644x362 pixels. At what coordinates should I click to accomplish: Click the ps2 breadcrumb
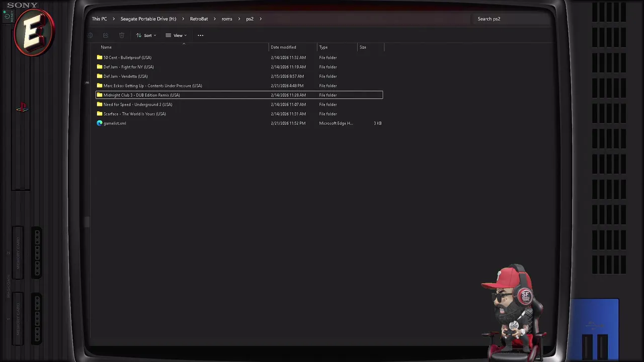pos(250,19)
